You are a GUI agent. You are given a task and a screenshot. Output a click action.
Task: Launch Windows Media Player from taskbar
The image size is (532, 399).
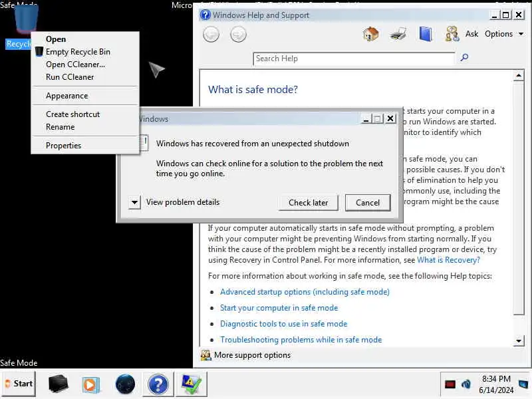tap(90, 385)
